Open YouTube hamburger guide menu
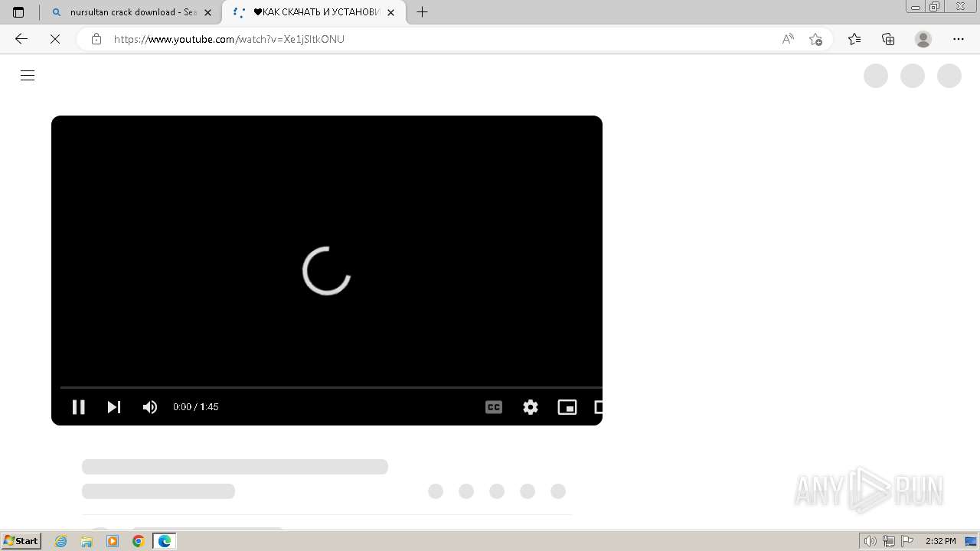 (x=28, y=75)
